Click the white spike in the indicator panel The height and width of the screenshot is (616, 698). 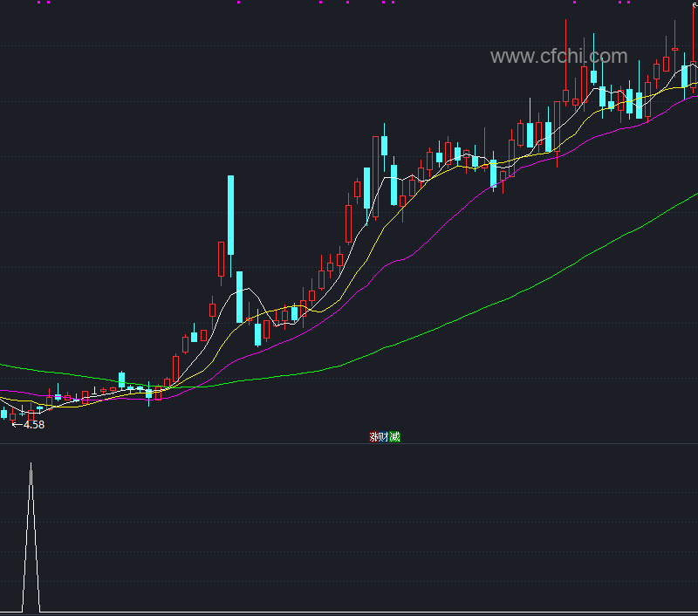click(x=31, y=537)
